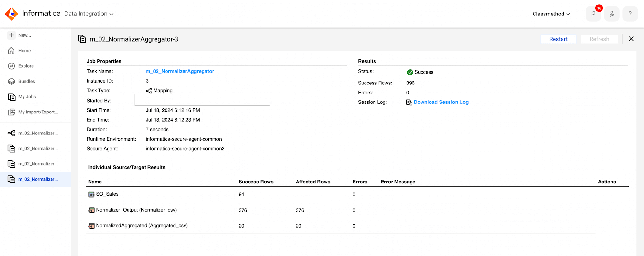Click the Errors column header

(x=360, y=182)
